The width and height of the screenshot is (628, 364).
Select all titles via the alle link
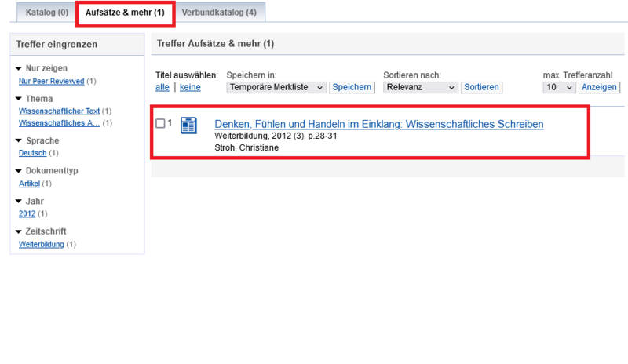coord(162,88)
